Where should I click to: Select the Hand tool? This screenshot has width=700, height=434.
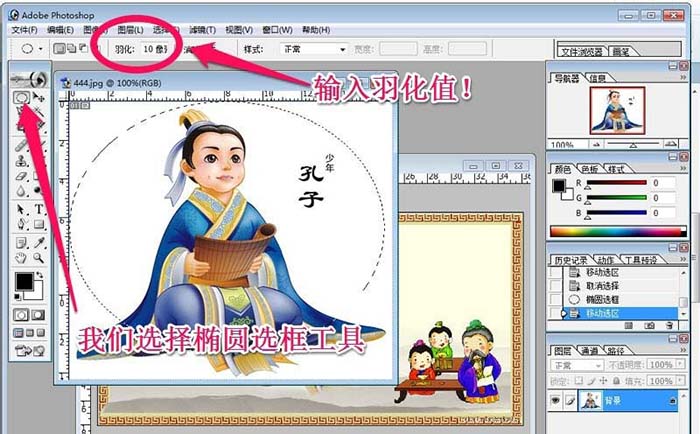(21, 258)
